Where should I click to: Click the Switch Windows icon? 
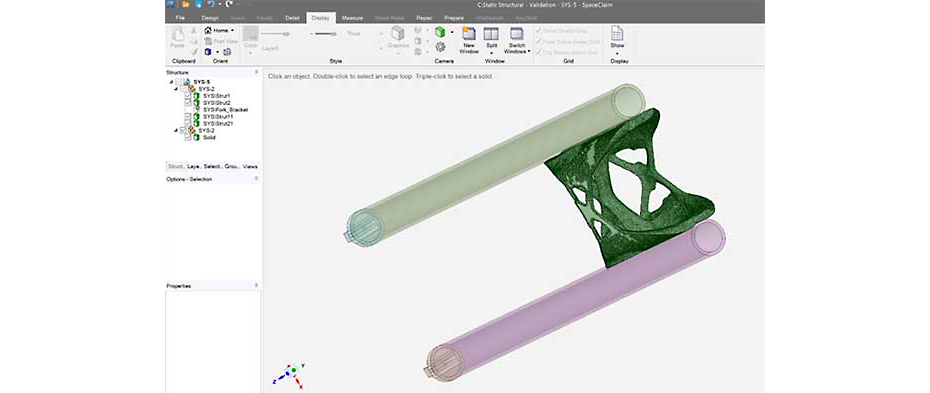coord(517,34)
